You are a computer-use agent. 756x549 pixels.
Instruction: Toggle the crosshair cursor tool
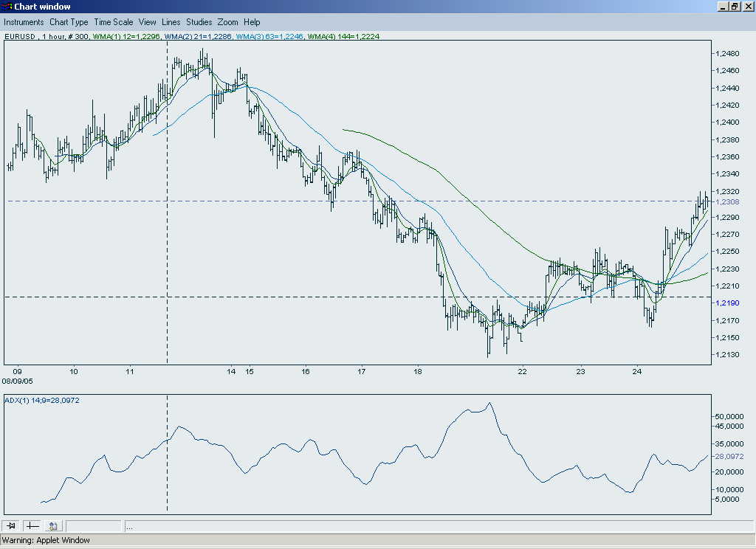32,526
